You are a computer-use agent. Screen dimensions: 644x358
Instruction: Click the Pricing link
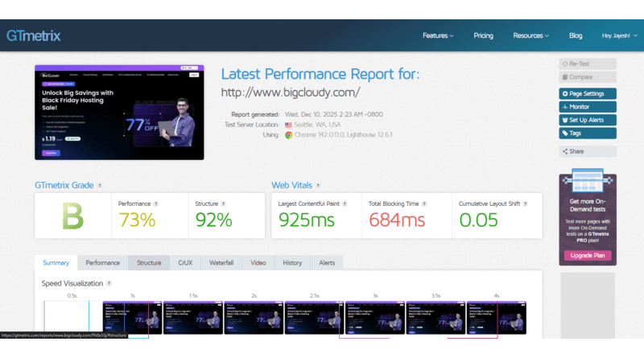(x=483, y=36)
